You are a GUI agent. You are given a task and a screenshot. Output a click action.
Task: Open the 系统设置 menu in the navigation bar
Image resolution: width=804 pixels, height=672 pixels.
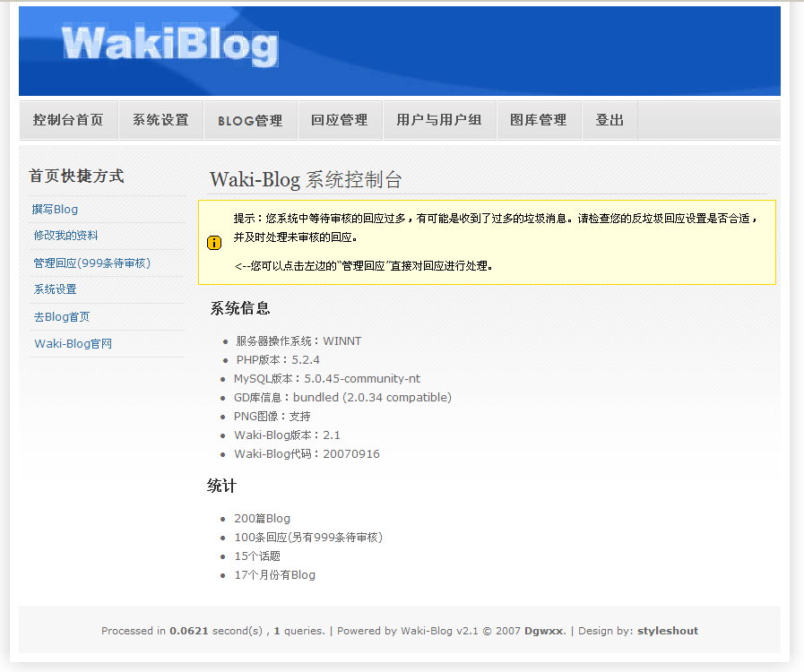161,120
